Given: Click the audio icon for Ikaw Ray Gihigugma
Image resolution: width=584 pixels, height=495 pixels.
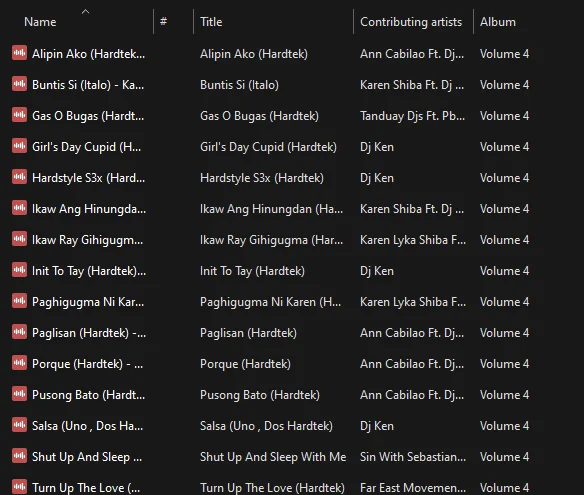Looking at the screenshot, I should coord(19,239).
